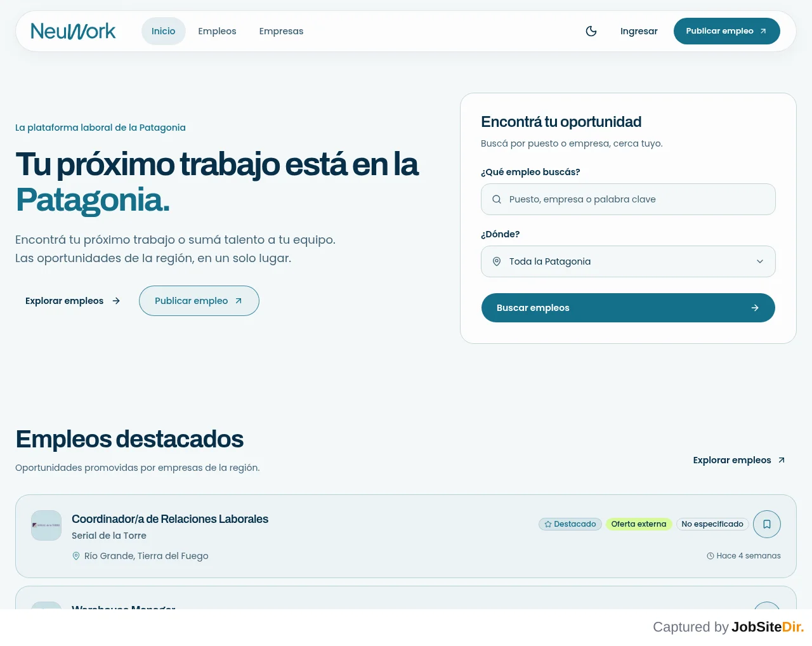Click outlined Publicar empleo hero button
The width and height of the screenshot is (812, 646).
(x=199, y=301)
